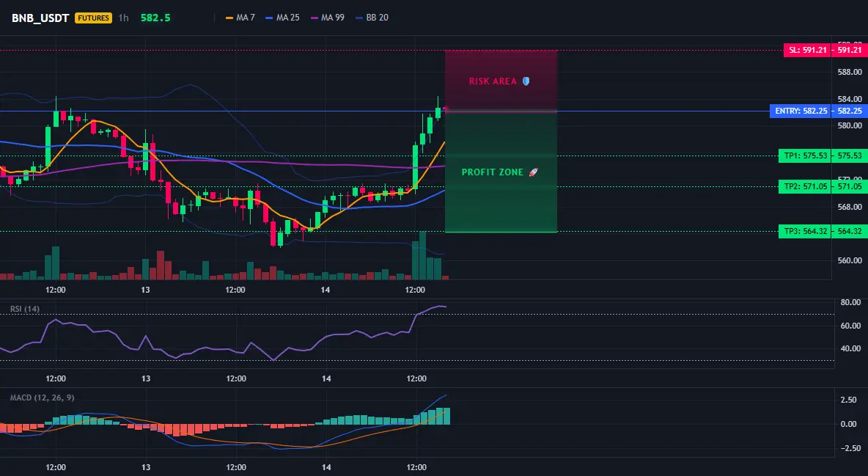The width and height of the screenshot is (868, 476).
Task: Click the tall green volume bar near the last 12:00
Action: pyautogui.click(x=423, y=255)
